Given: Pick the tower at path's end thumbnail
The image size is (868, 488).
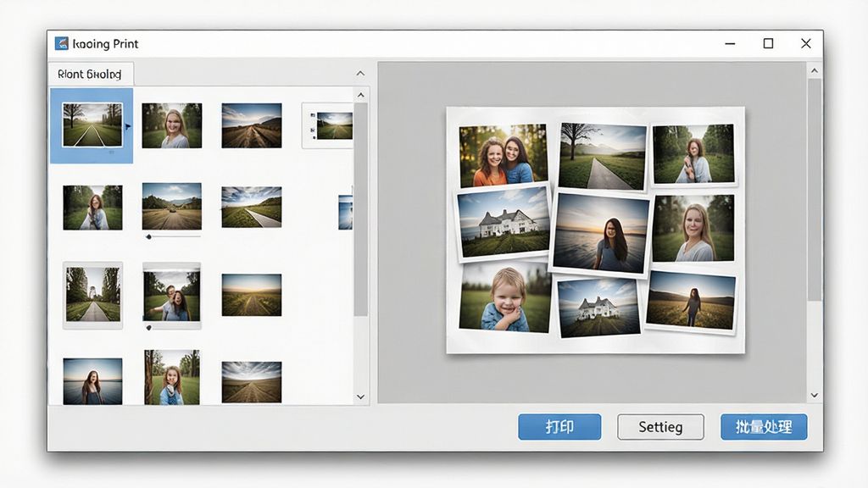Looking at the screenshot, I should point(92,295).
